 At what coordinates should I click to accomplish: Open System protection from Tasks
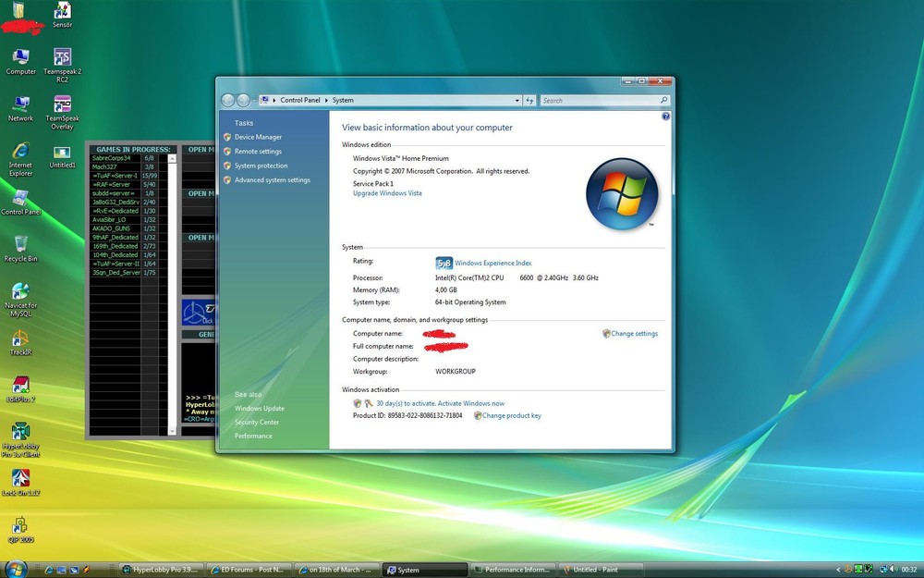[261, 166]
